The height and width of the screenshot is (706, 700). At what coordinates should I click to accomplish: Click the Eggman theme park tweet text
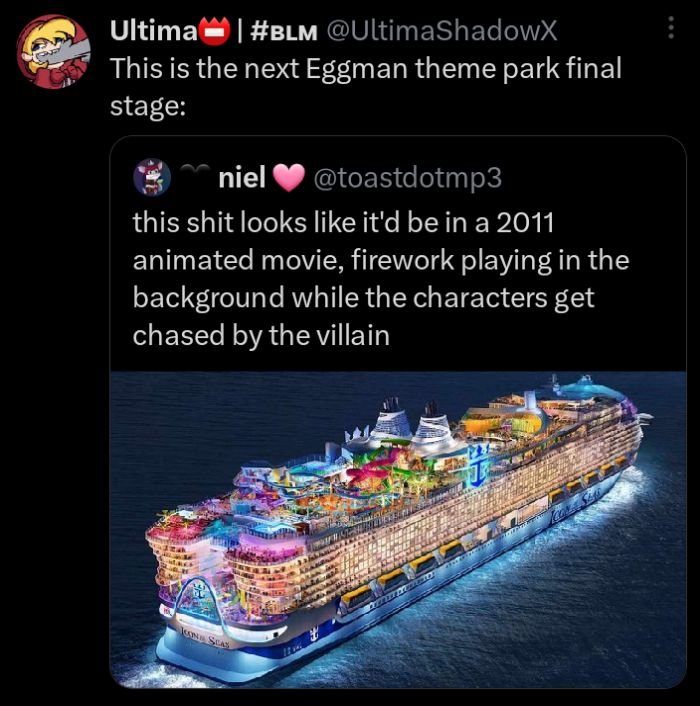coord(366,86)
